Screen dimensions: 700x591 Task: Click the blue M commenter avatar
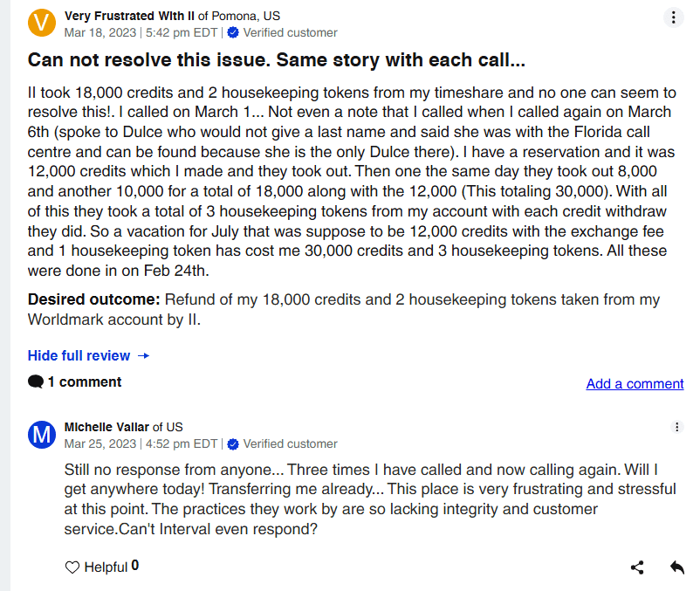click(x=42, y=434)
